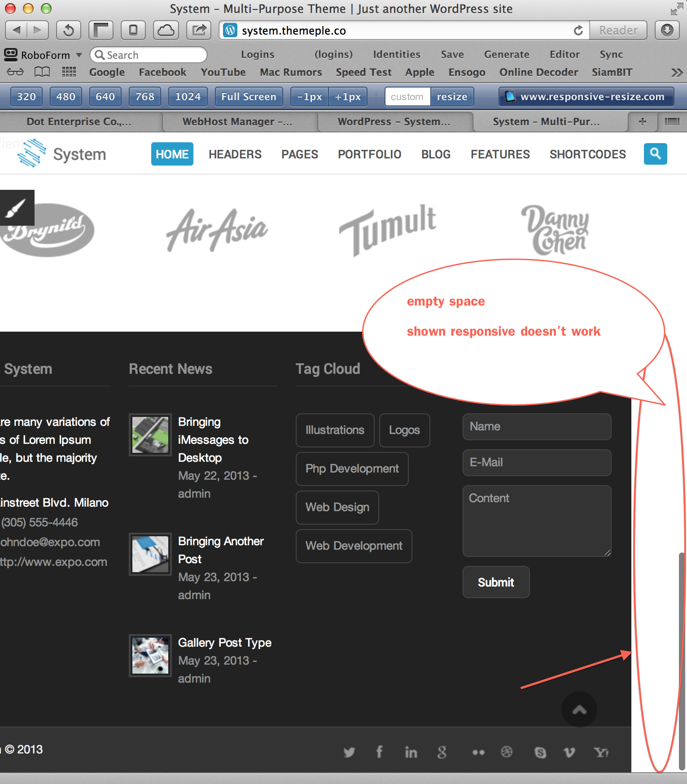687x784 pixels.
Task: Open the Downloads button
Action: point(667,30)
